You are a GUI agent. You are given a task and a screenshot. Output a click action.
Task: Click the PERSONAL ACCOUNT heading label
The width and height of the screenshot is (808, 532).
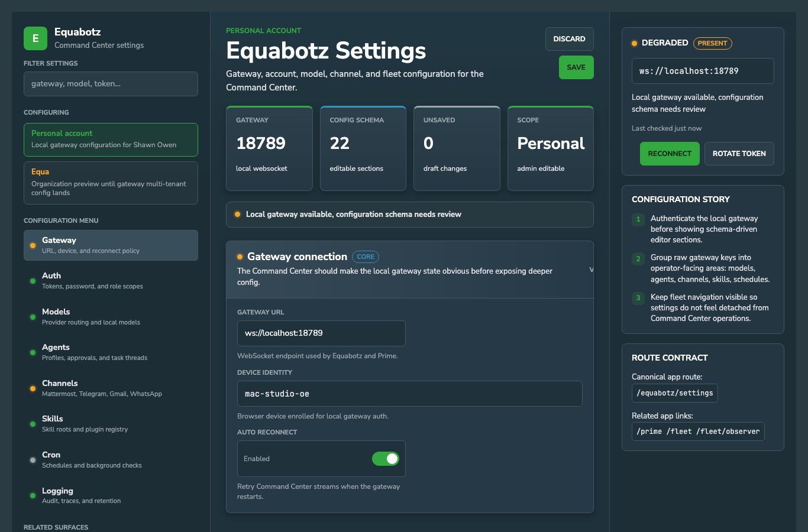(x=263, y=31)
